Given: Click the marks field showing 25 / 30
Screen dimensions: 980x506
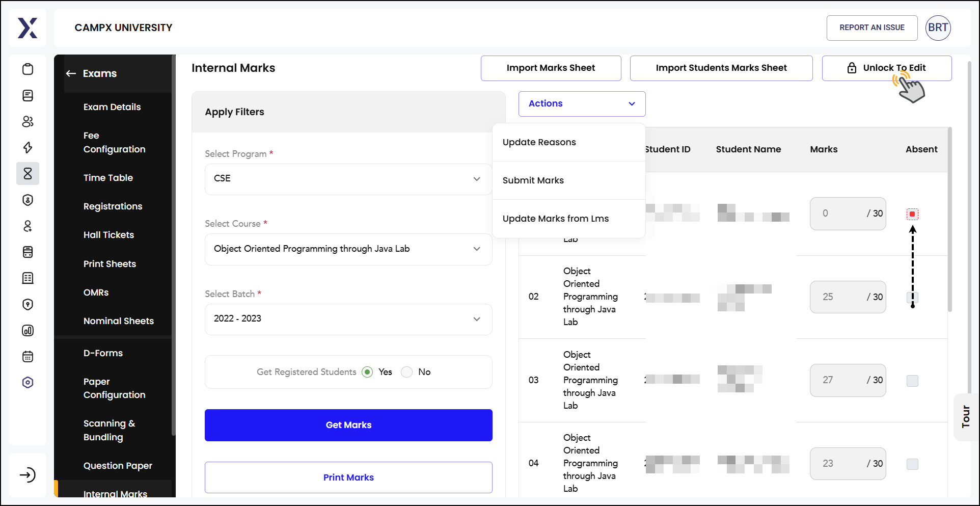Looking at the screenshot, I should [848, 297].
